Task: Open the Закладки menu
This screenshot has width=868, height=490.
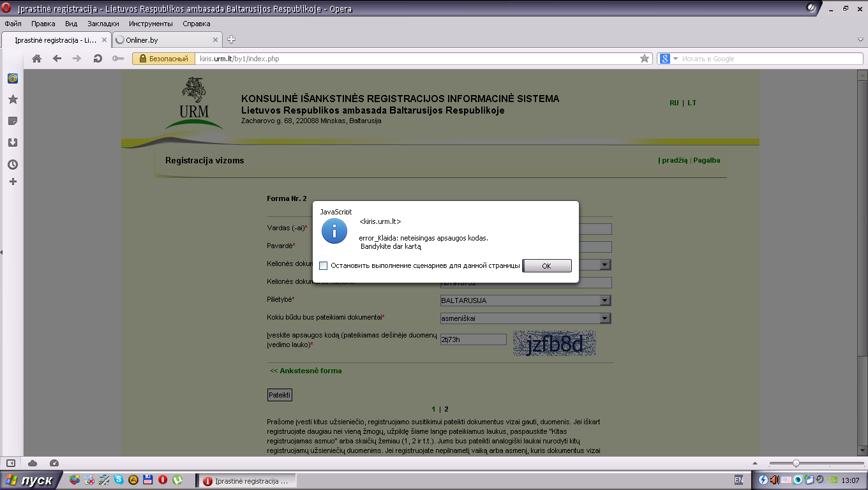Action: pos(103,24)
